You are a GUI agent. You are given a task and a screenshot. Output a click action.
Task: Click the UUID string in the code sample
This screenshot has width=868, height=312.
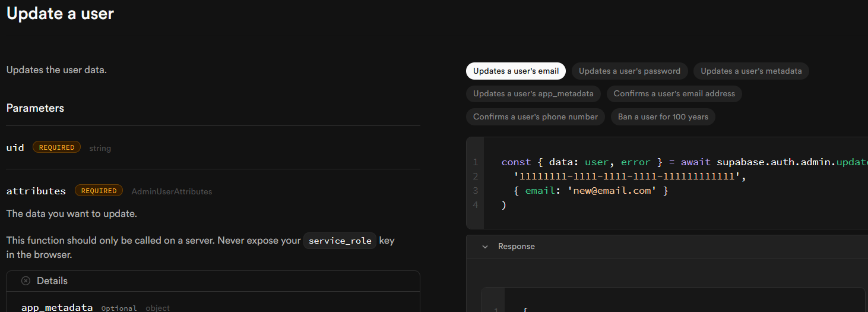point(627,177)
